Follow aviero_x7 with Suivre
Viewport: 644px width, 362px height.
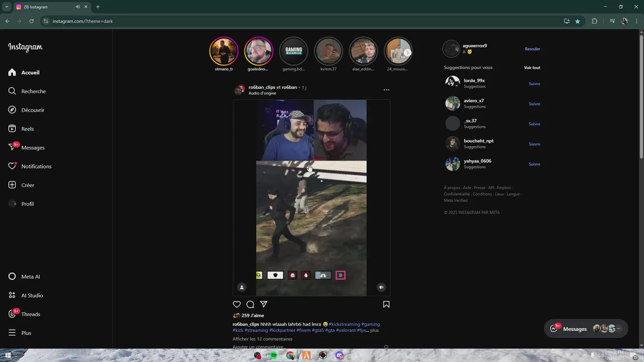coord(534,104)
